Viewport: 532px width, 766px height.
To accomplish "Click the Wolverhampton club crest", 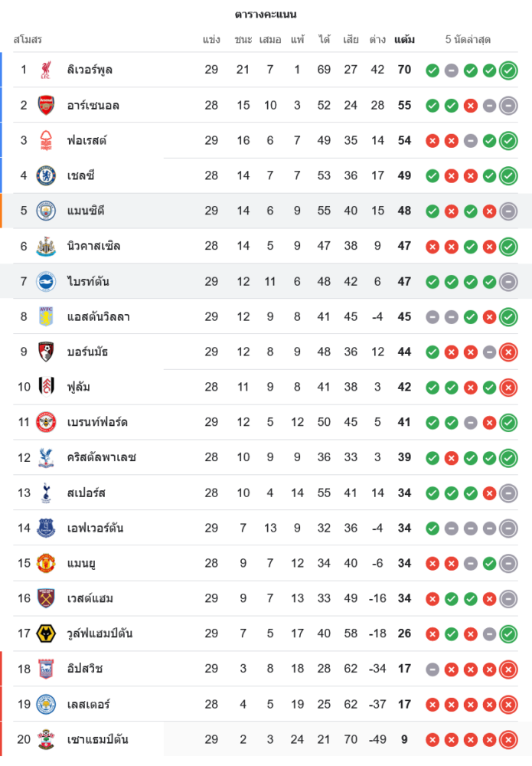I will pyautogui.click(x=47, y=634).
